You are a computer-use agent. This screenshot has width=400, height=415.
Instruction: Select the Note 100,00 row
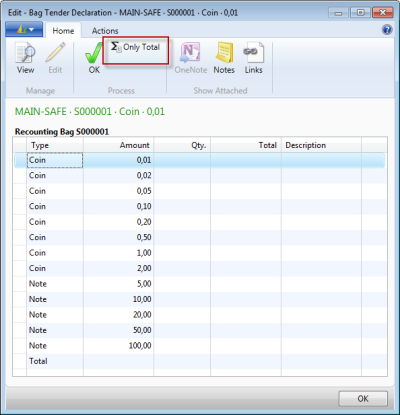[200, 346]
